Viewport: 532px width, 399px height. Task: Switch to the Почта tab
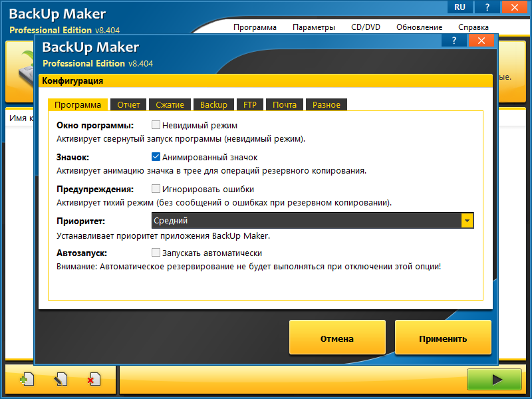(285, 104)
